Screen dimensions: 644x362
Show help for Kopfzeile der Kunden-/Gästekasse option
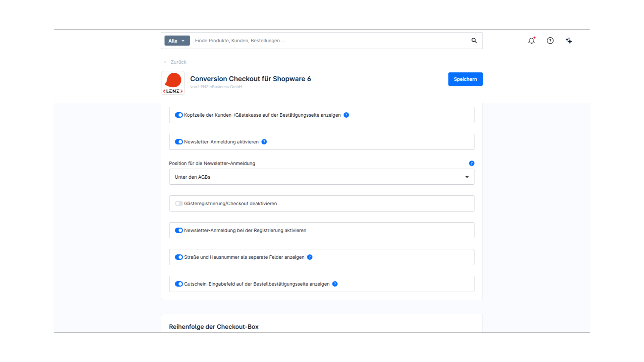(346, 115)
